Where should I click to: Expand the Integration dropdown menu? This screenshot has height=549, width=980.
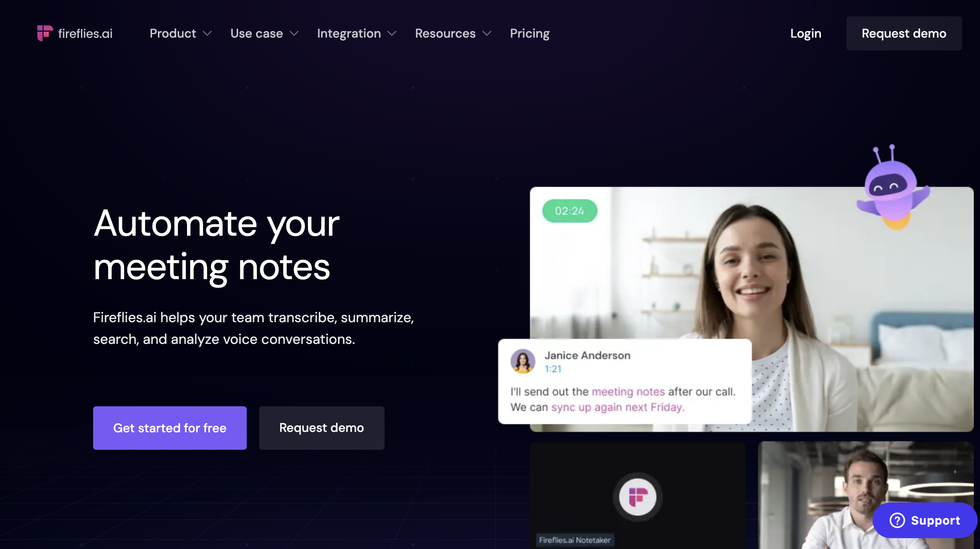click(x=357, y=33)
